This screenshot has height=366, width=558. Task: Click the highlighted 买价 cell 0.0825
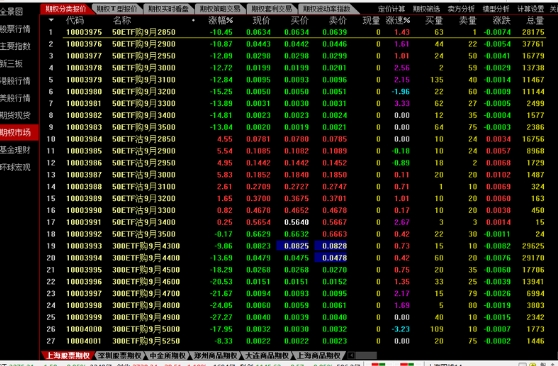[293, 246]
